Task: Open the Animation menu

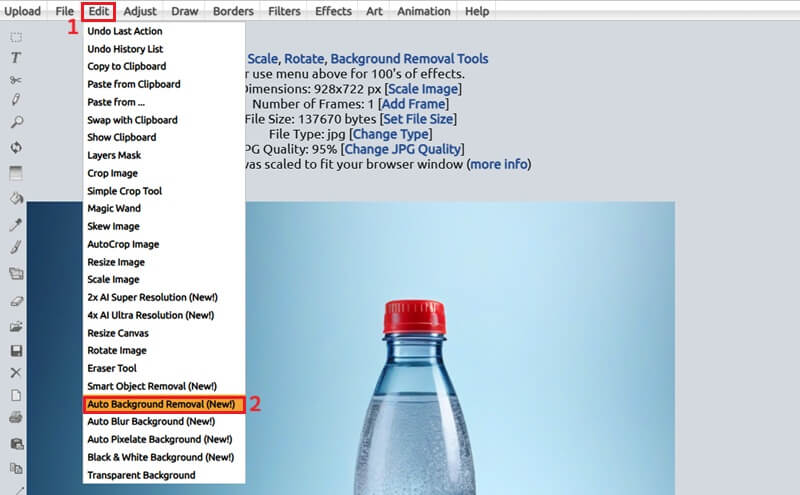Action: (x=423, y=11)
